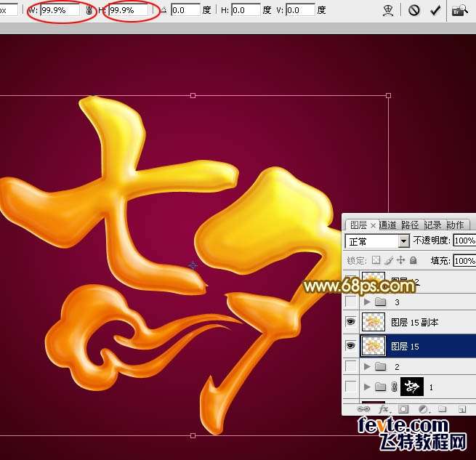
Task: Toggle lock transparent pixels icon
Action: [376, 260]
